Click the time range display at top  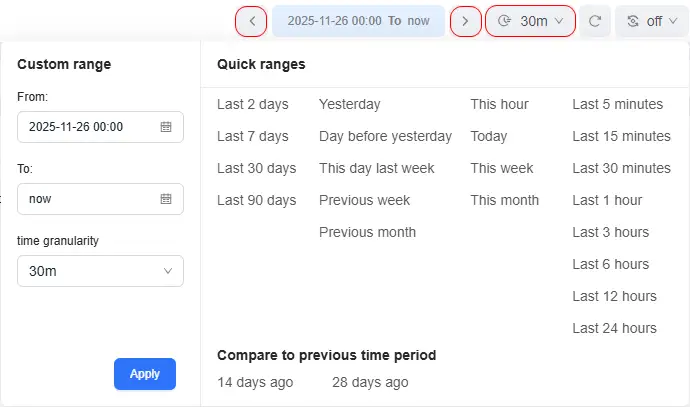[358, 21]
